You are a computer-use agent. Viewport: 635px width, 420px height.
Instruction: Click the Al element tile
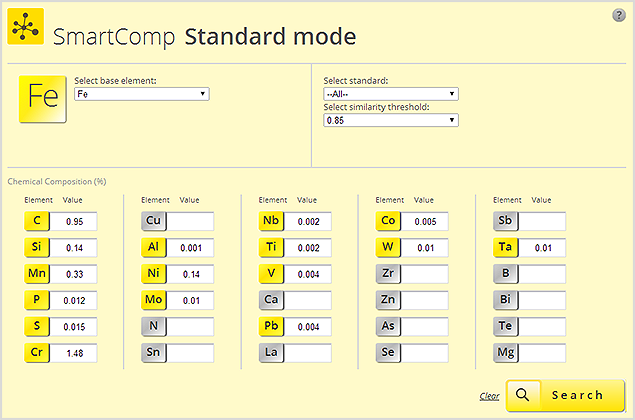[x=153, y=247]
